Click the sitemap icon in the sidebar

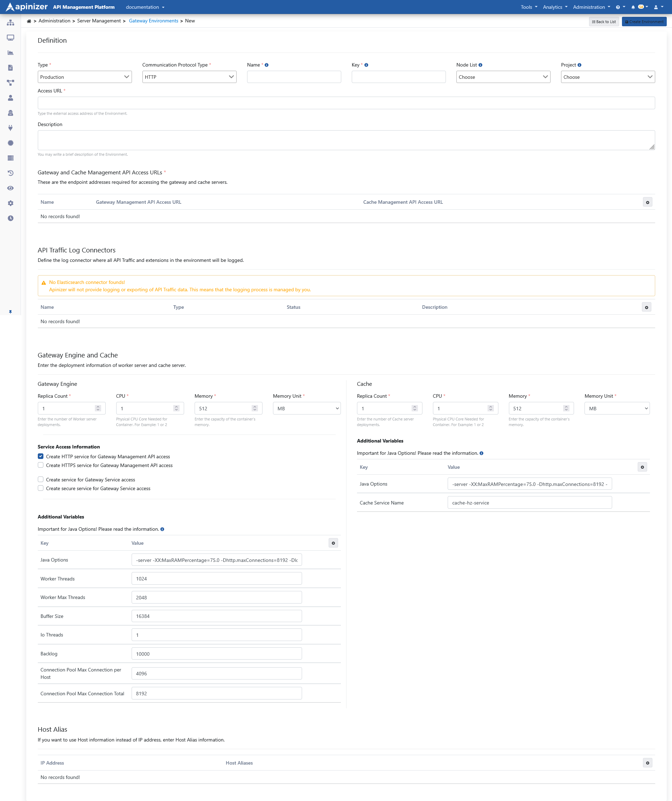pos(10,23)
